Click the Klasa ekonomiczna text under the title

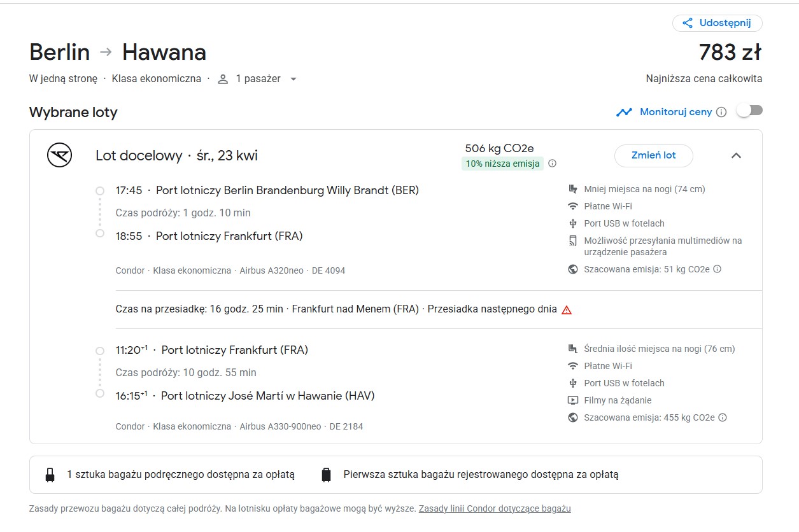[157, 79]
